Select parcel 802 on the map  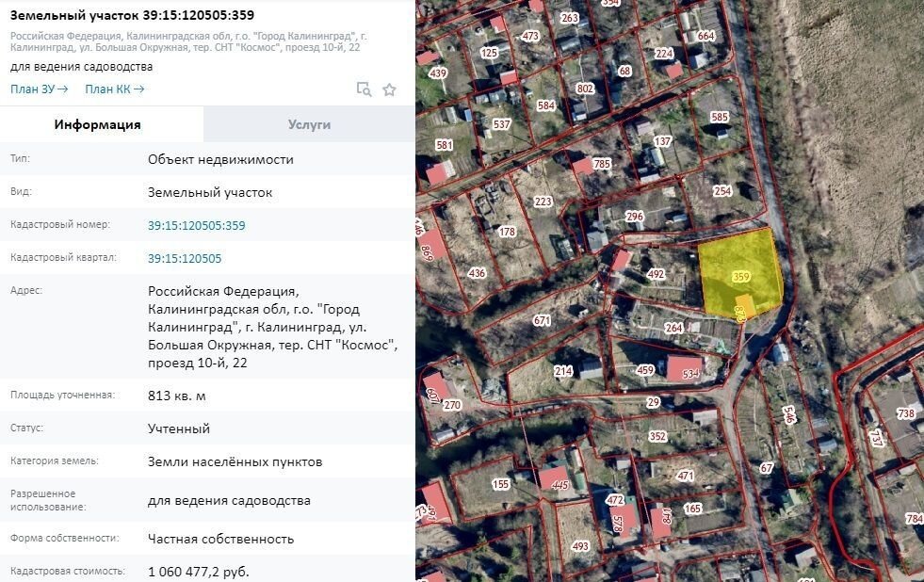[585, 89]
